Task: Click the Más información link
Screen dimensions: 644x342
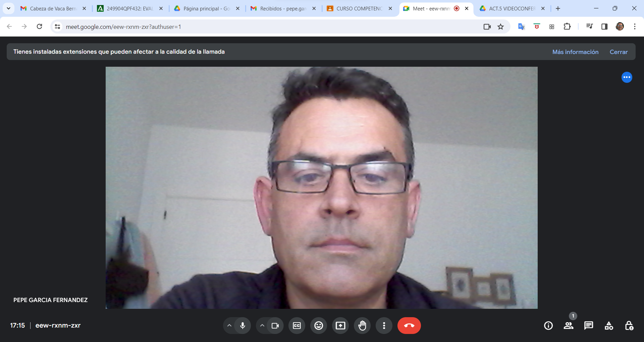Action: click(575, 52)
